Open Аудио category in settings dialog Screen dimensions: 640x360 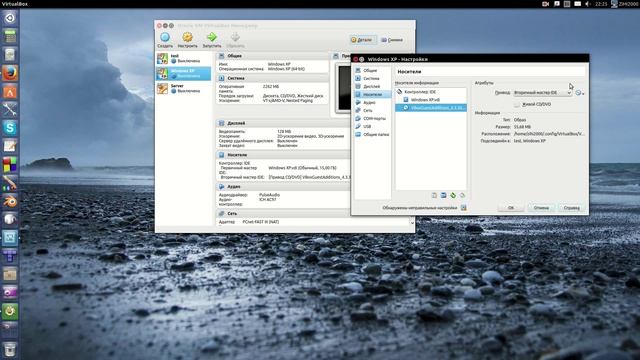click(372, 102)
